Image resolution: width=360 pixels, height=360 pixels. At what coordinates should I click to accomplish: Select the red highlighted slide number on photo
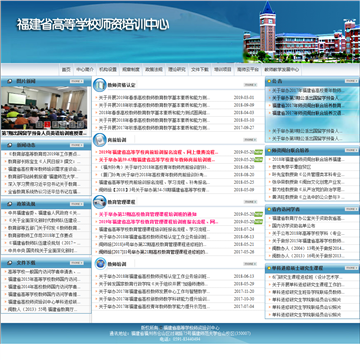(x=48, y=125)
